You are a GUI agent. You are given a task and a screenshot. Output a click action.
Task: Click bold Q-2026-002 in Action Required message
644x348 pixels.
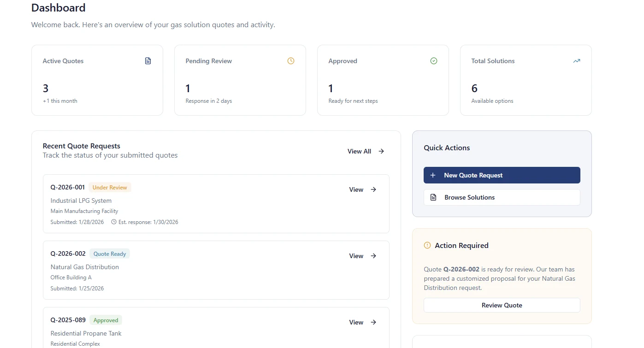(x=461, y=269)
